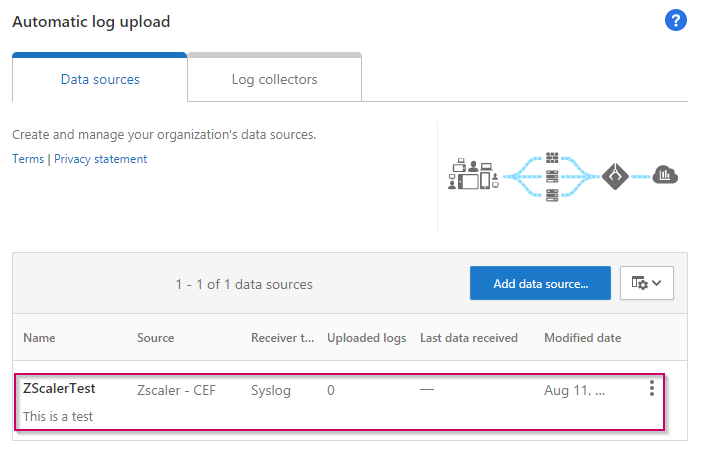Click the Uploaded logs column header
The height and width of the screenshot is (457, 701).
coord(366,338)
